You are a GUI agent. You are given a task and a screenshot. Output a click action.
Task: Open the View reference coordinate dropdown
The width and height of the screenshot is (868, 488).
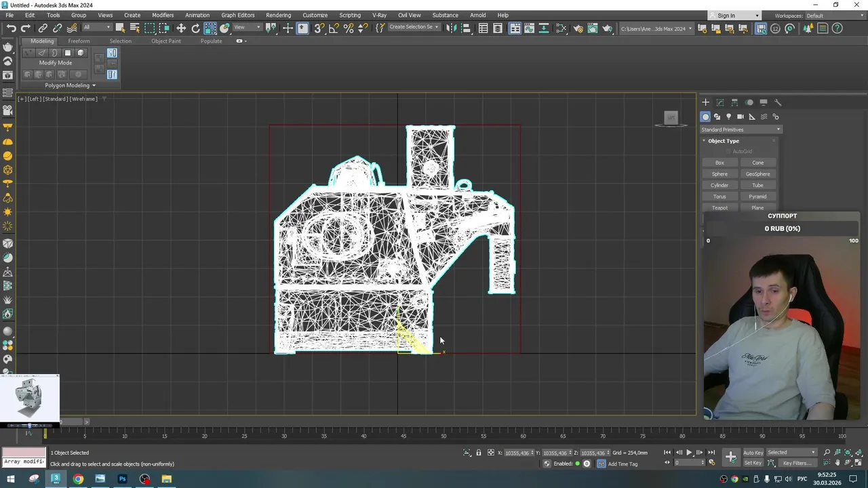[248, 28]
